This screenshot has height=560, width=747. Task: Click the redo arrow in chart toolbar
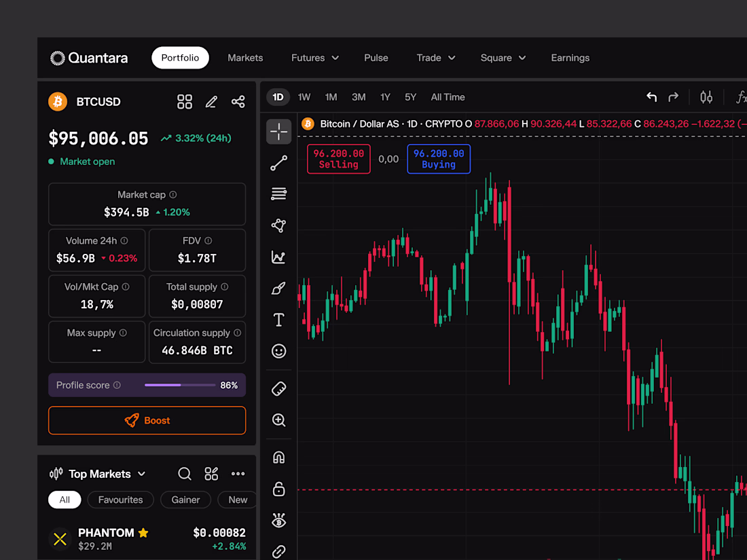(673, 97)
